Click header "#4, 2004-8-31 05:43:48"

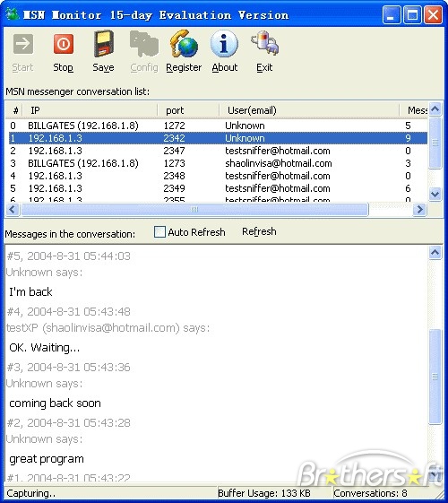69,311
